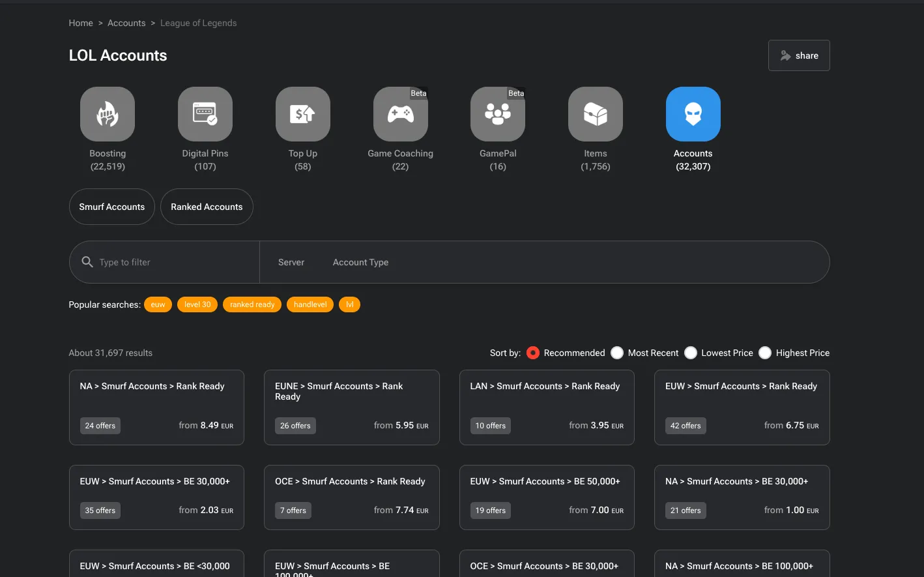Screen dimensions: 924x577
Task: Click the from 1.00 EUR price
Action: 792,510
